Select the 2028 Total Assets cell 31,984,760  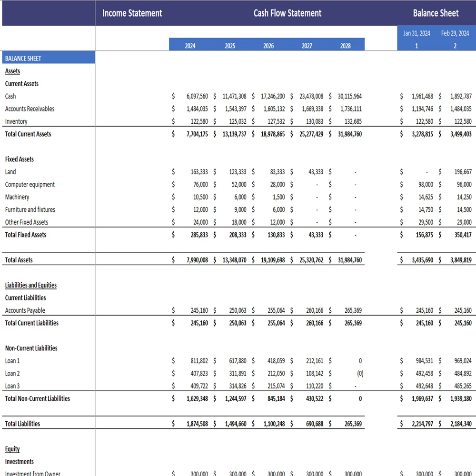349,260
